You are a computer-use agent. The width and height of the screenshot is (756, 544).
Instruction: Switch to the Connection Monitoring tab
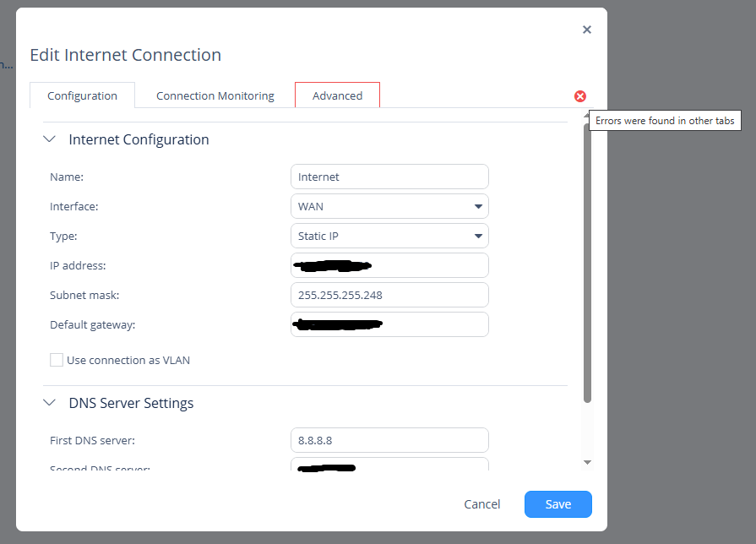click(x=215, y=95)
